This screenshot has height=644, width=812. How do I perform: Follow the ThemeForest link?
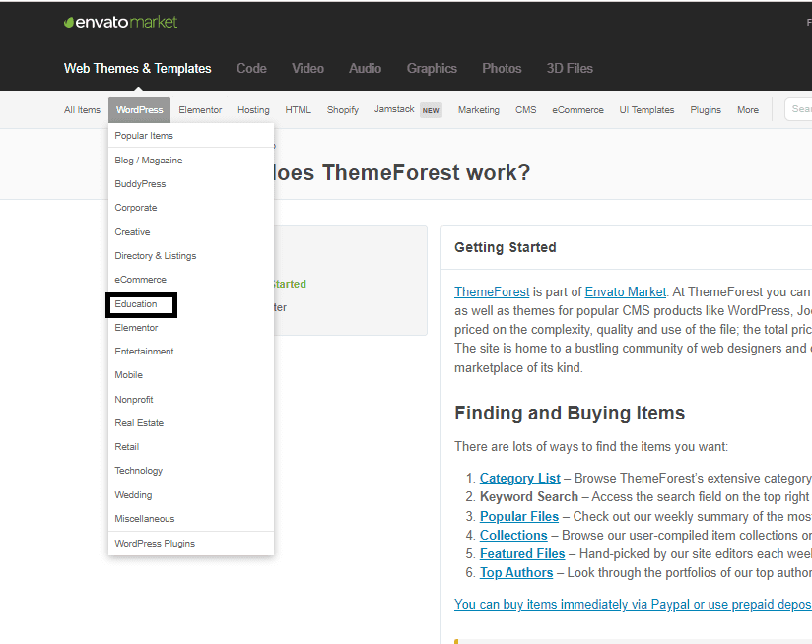click(x=492, y=291)
